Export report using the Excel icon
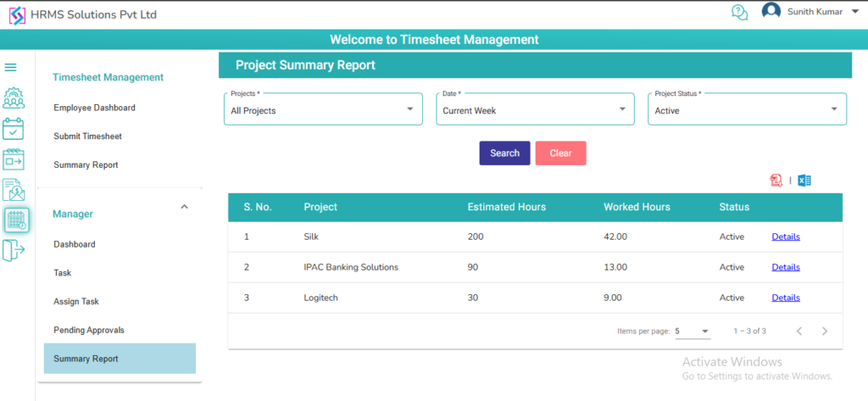The image size is (868, 401). click(x=804, y=181)
